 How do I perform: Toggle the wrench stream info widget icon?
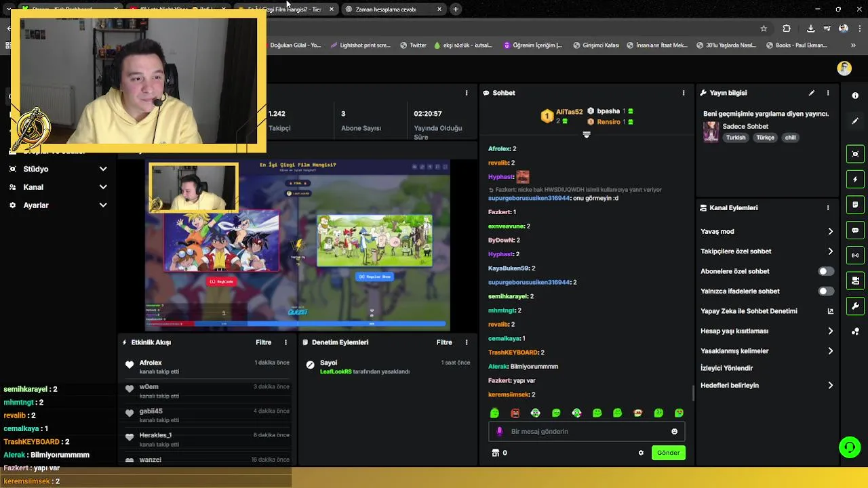pos(855,306)
